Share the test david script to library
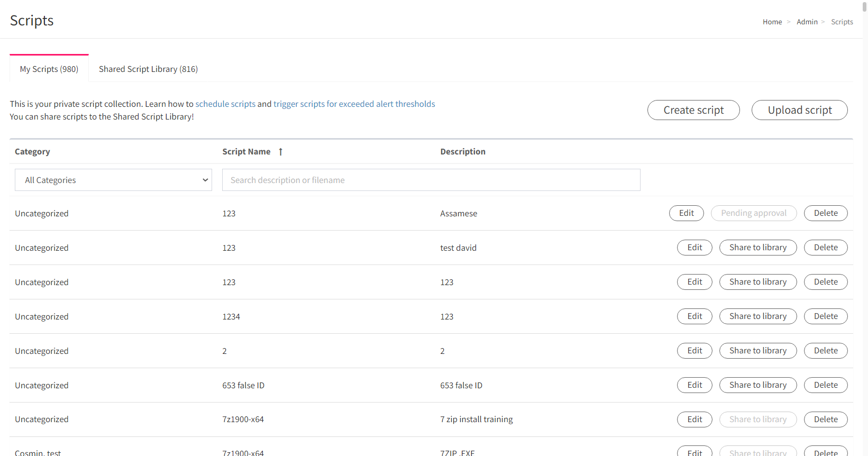 pos(758,248)
